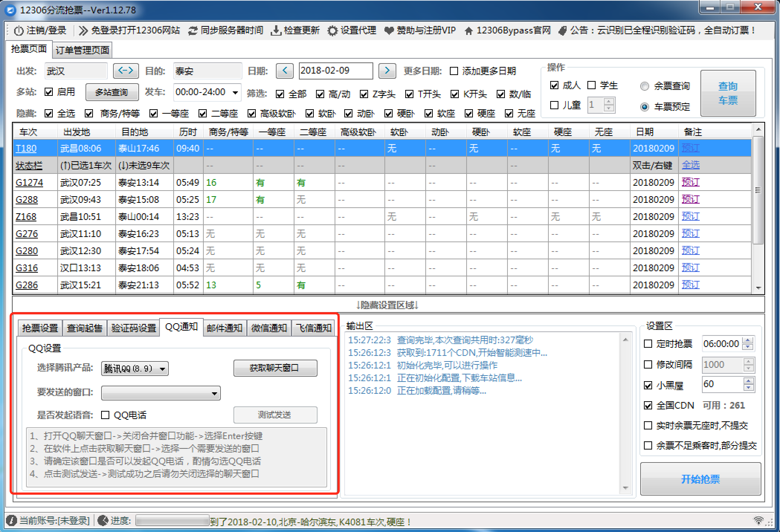The image size is (780, 532).
Task: Open 验证码设置 tab
Action: click(133, 328)
